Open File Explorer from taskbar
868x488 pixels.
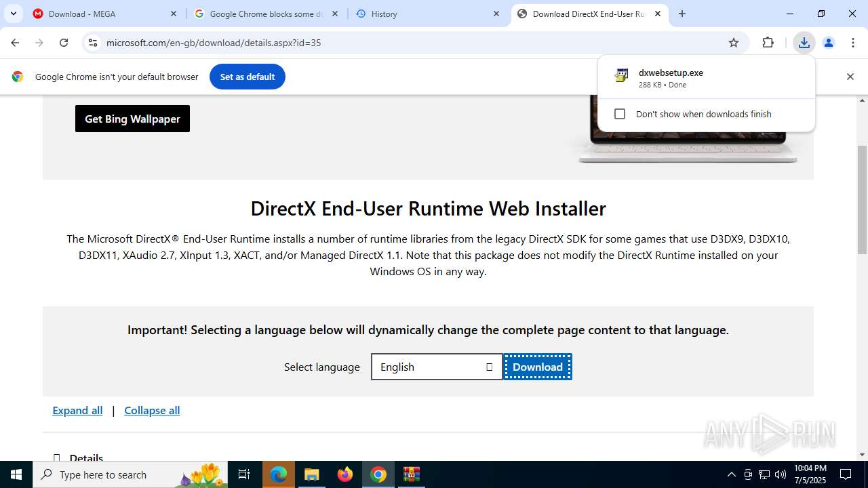pos(311,474)
